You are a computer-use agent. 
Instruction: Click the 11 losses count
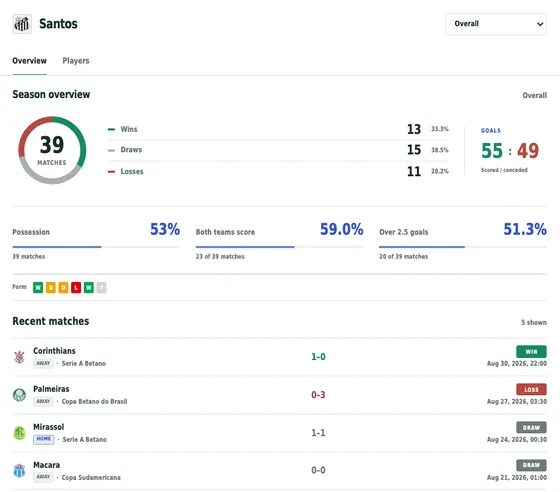(x=414, y=172)
